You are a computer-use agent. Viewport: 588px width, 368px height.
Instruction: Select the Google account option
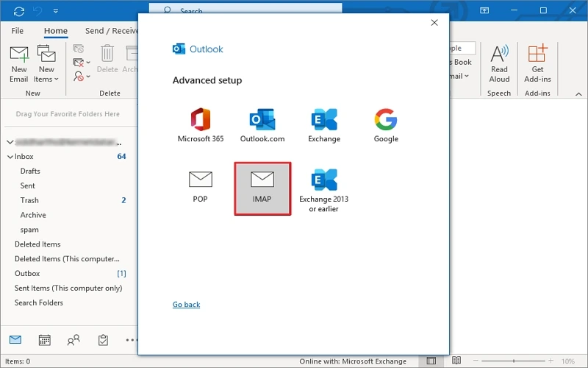386,125
